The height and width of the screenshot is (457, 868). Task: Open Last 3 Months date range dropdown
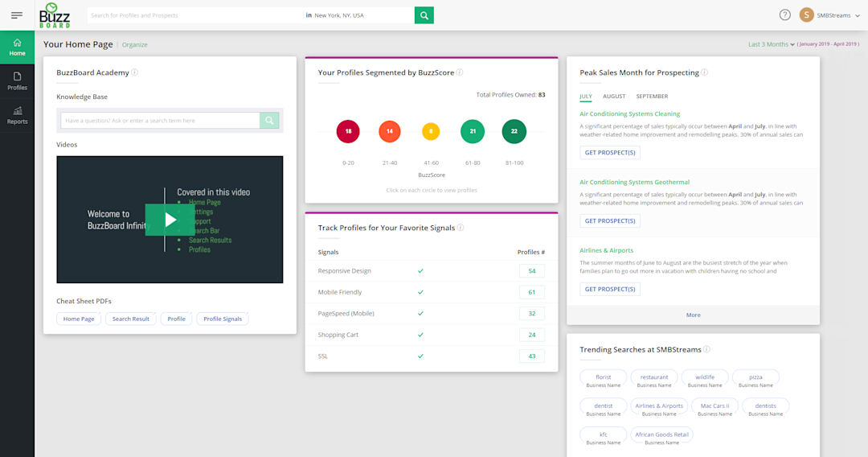click(x=771, y=44)
